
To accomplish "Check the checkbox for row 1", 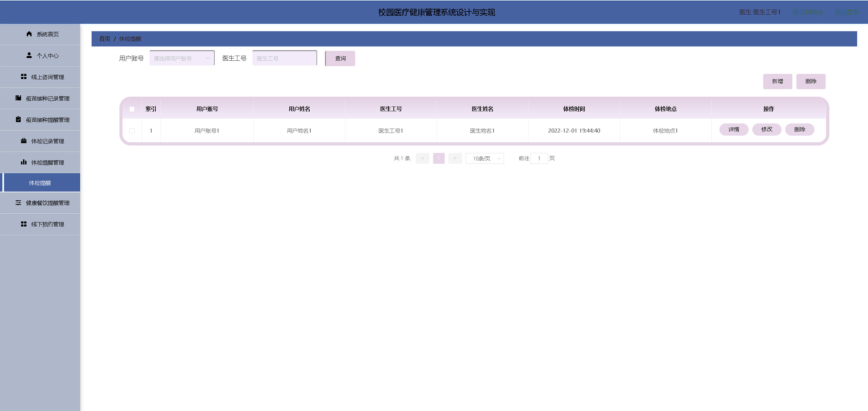I will [132, 131].
